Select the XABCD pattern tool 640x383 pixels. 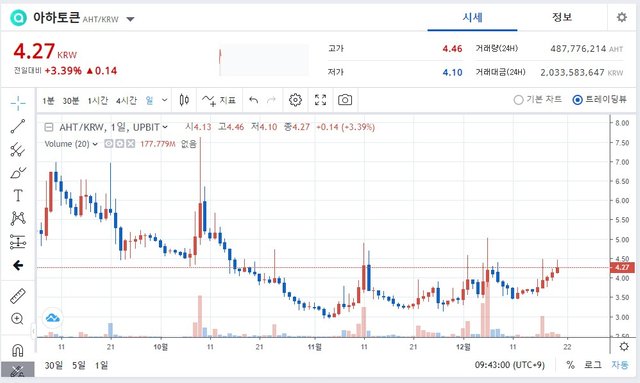point(18,218)
